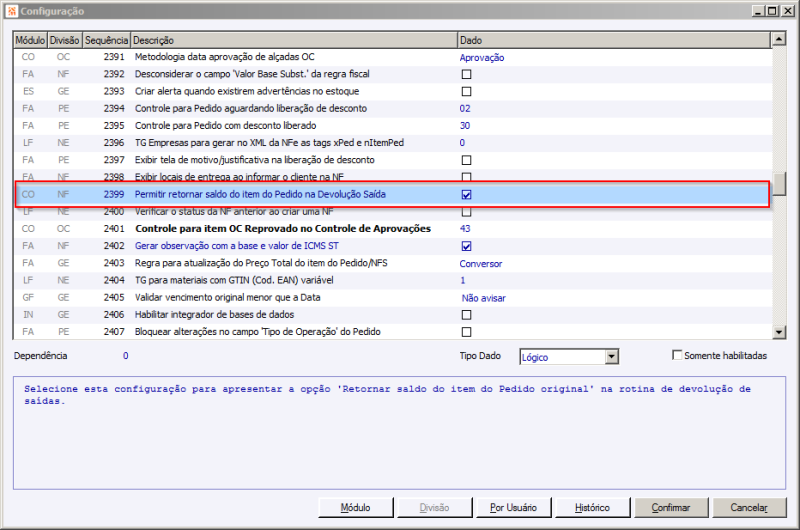Image resolution: width=800 pixels, height=530 pixels.
Task: Click the Dependência value 0
Action: point(126,356)
